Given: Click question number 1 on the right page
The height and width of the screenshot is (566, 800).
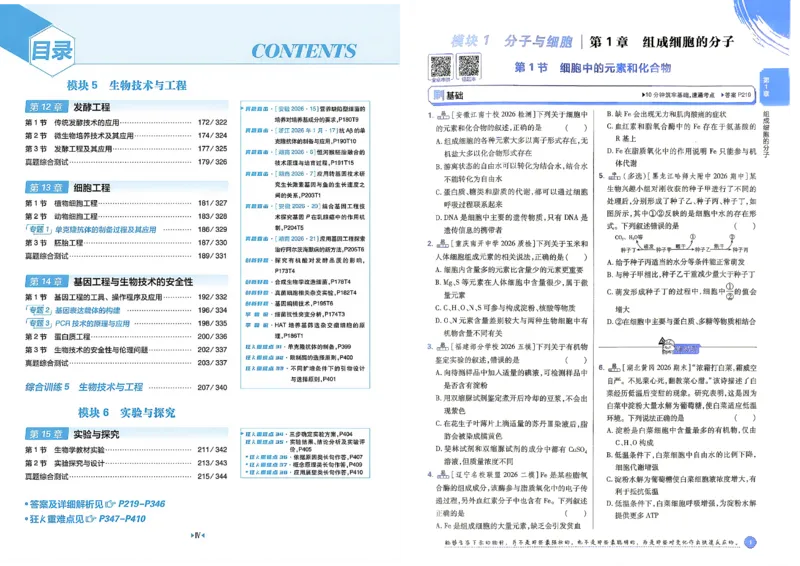Looking at the screenshot, I should (x=431, y=115).
